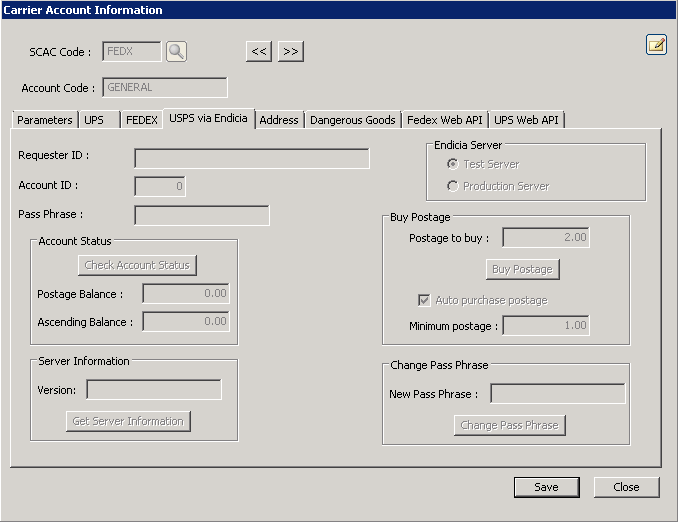Click the Get Server Information button

pos(128,421)
